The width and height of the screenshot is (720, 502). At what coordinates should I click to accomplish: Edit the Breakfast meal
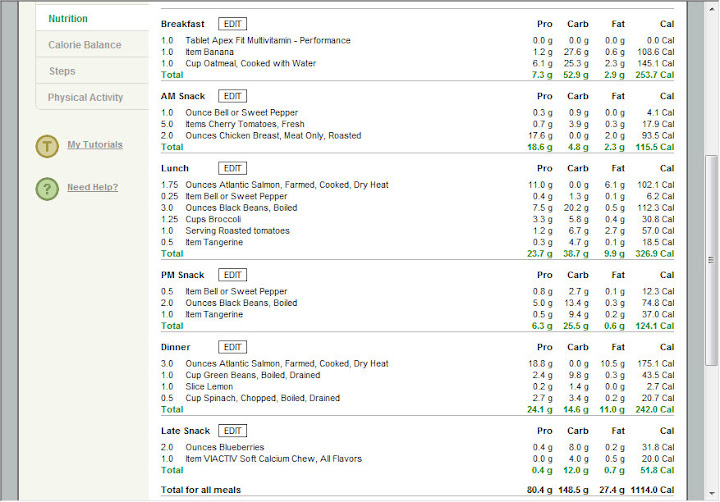232,24
